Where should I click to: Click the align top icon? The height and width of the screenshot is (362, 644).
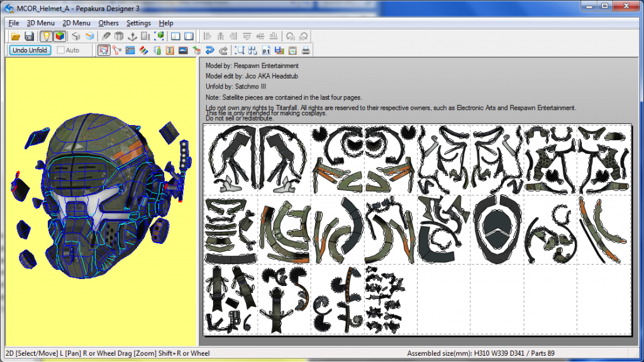247,36
